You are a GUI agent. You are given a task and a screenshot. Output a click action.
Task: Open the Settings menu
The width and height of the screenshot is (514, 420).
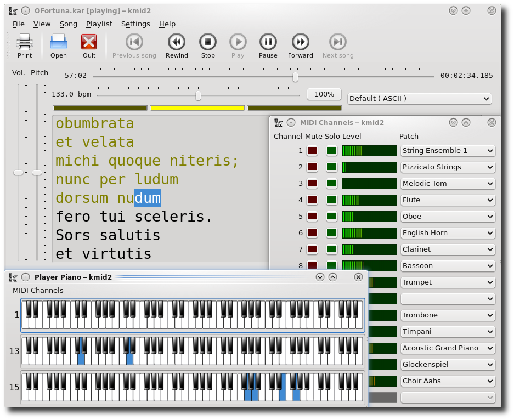tap(135, 24)
